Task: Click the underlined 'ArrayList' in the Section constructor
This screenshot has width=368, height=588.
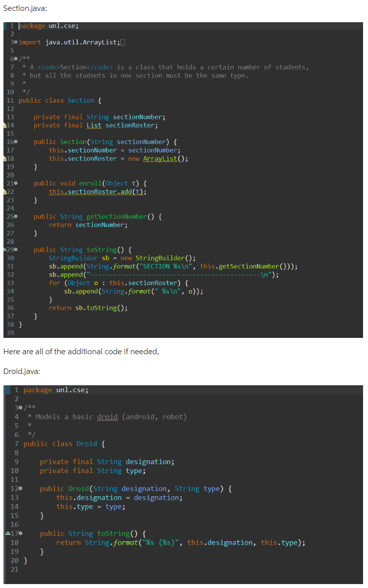Action: [x=160, y=159]
